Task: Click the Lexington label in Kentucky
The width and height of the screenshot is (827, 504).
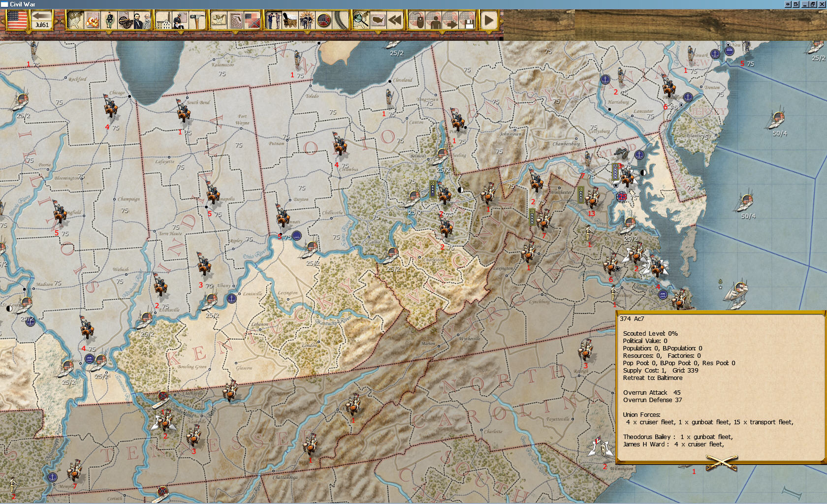Action: 287,292
